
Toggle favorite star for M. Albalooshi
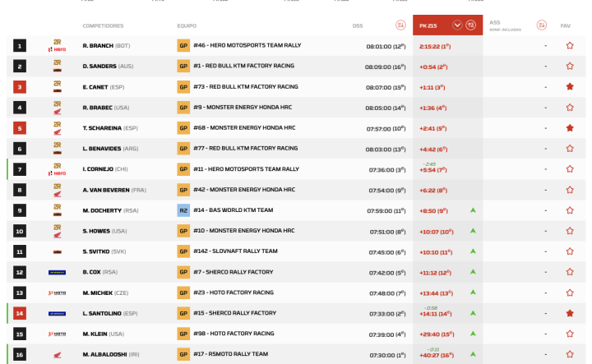tap(570, 354)
